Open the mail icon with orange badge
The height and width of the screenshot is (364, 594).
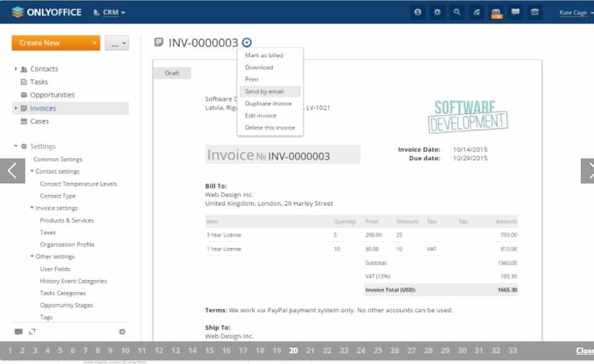tap(496, 12)
